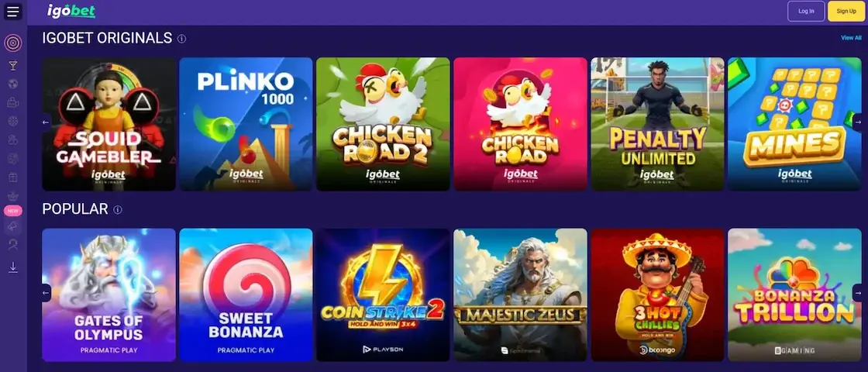Open the cocktail glass sidebar icon
The image size is (868, 372).
12,66
